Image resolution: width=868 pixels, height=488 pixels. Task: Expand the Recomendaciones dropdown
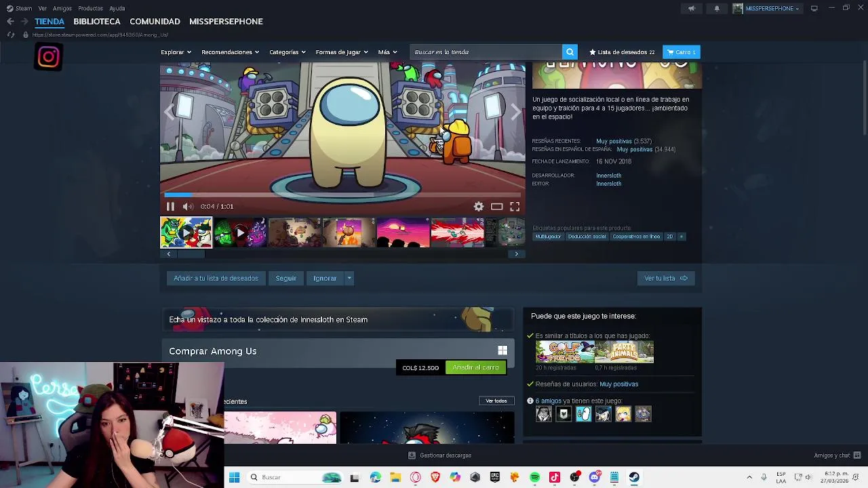[231, 52]
